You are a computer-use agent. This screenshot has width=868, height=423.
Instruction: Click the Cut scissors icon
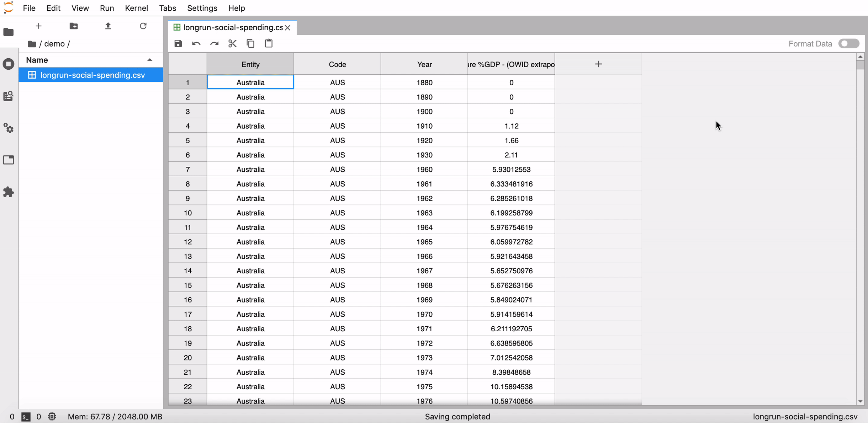tap(232, 43)
